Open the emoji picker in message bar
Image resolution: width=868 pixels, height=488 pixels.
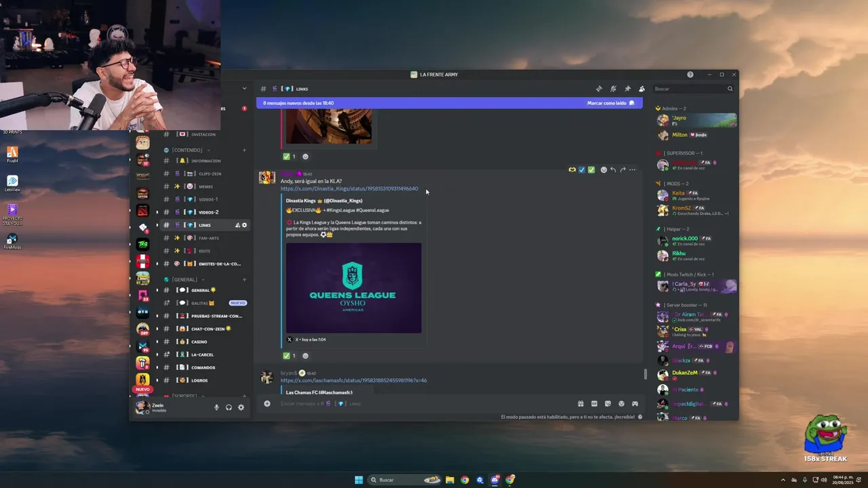[621, 403]
